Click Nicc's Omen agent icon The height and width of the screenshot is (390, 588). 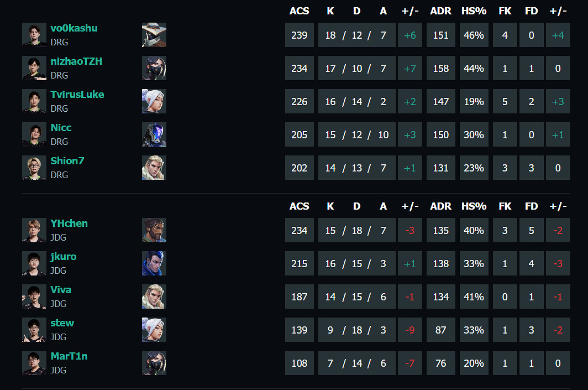coord(154,134)
